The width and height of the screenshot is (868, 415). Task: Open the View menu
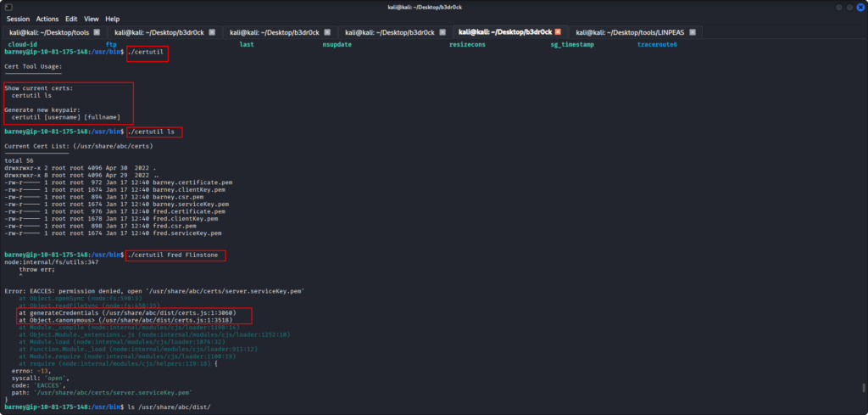[91, 19]
